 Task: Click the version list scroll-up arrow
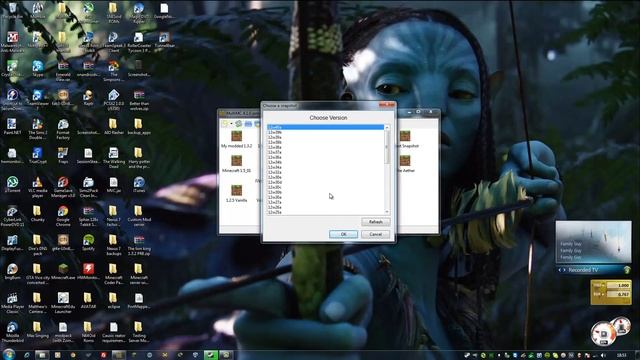tap(387, 128)
